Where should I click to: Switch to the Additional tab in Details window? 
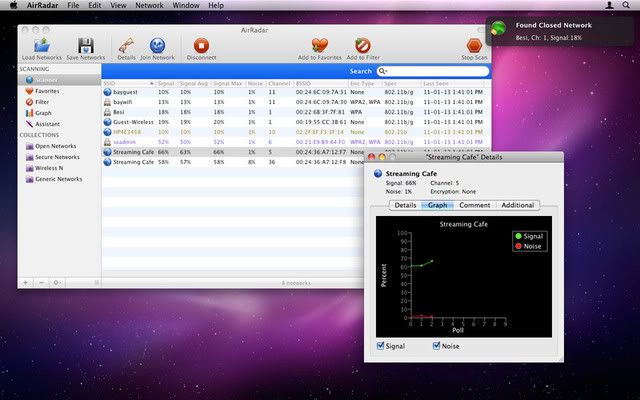pyautogui.click(x=517, y=205)
